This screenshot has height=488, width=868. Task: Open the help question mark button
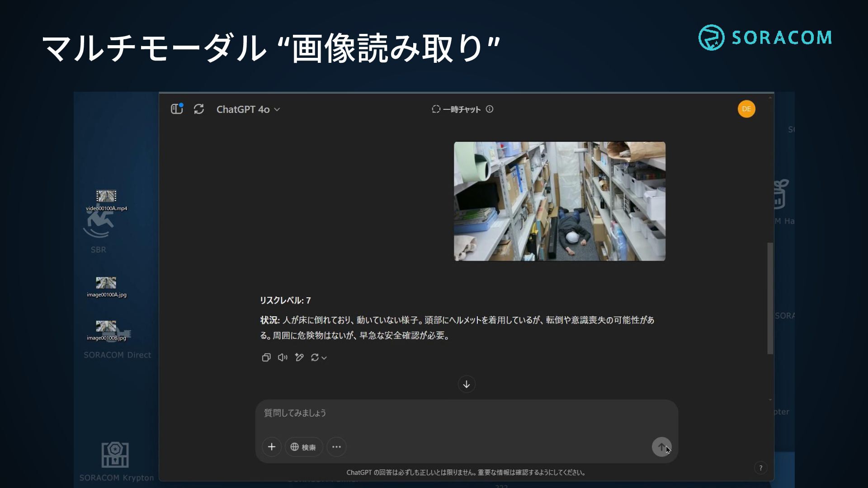760,468
